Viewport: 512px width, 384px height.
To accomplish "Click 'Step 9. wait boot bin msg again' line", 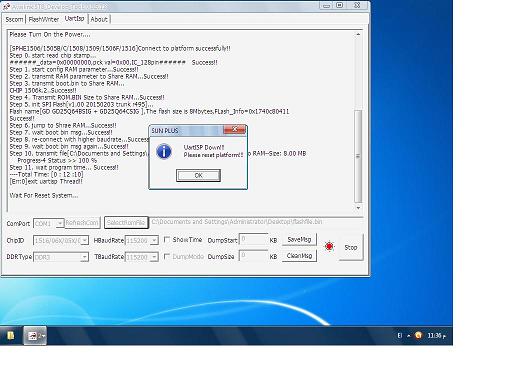I will click(x=69, y=146).
